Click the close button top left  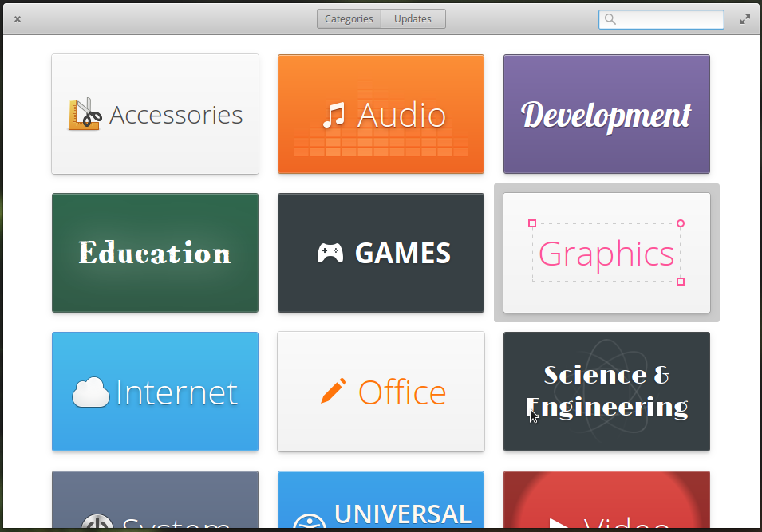pyautogui.click(x=17, y=18)
